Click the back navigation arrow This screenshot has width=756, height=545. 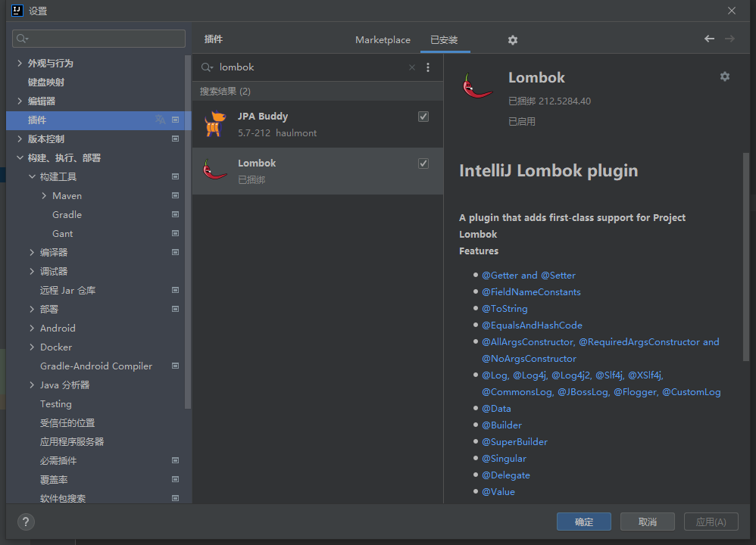(709, 39)
